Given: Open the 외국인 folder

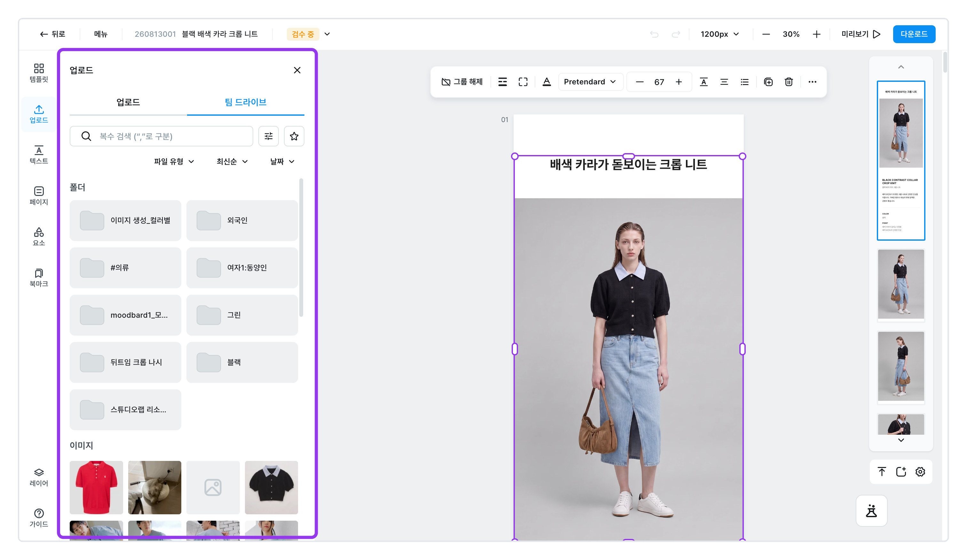Looking at the screenshot, I should [x=242, y=221].
